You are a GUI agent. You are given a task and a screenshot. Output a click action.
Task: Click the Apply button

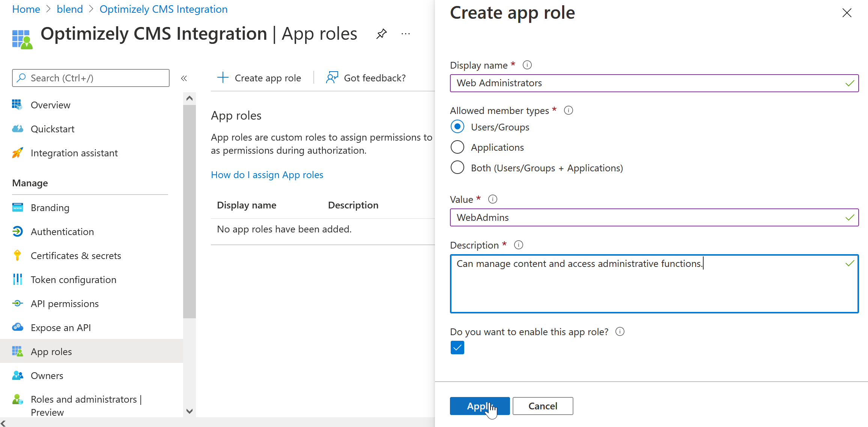point(480,406)
